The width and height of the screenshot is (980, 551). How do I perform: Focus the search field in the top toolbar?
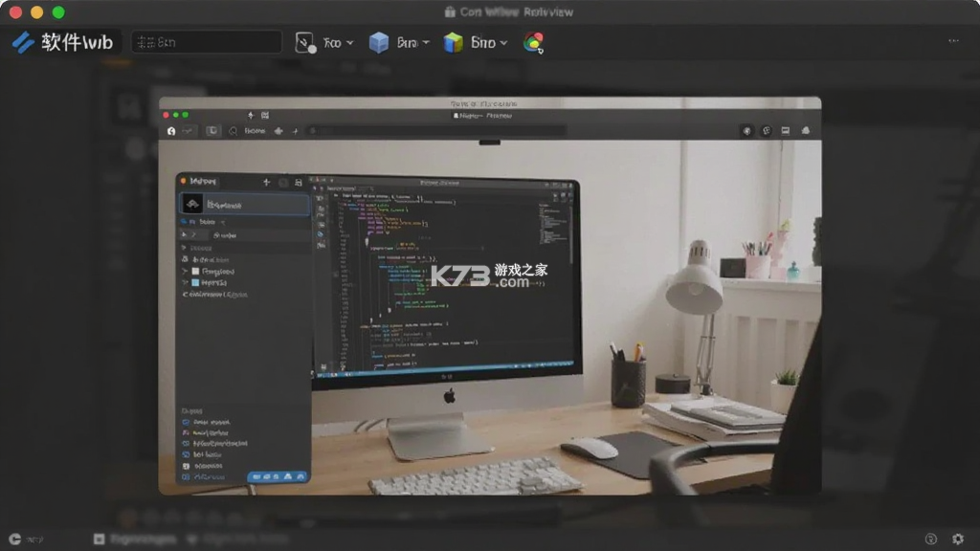pos(207,42)
